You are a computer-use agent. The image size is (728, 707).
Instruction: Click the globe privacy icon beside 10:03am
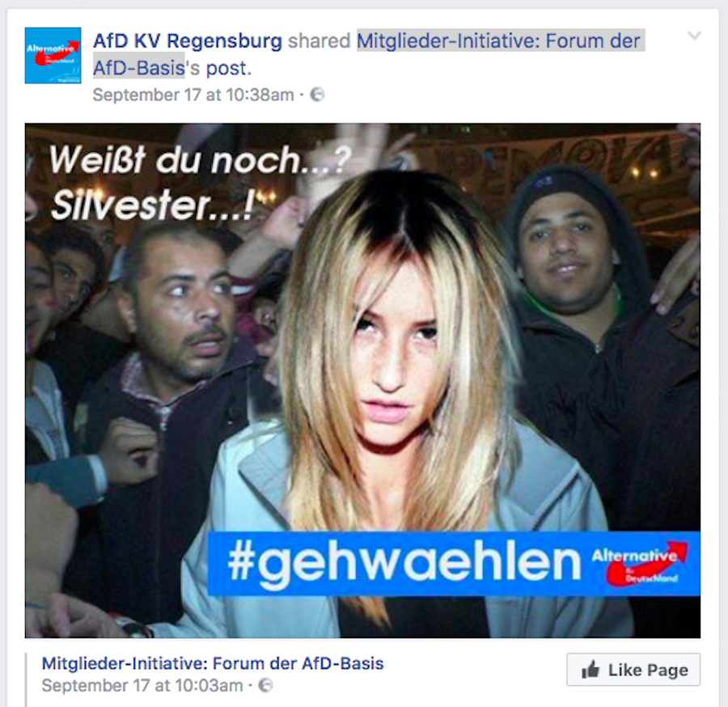click(x=265, y=685)
